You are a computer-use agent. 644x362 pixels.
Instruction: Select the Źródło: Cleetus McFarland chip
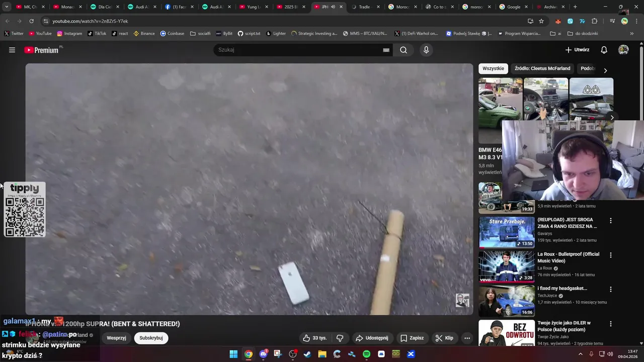pos(542,68)
